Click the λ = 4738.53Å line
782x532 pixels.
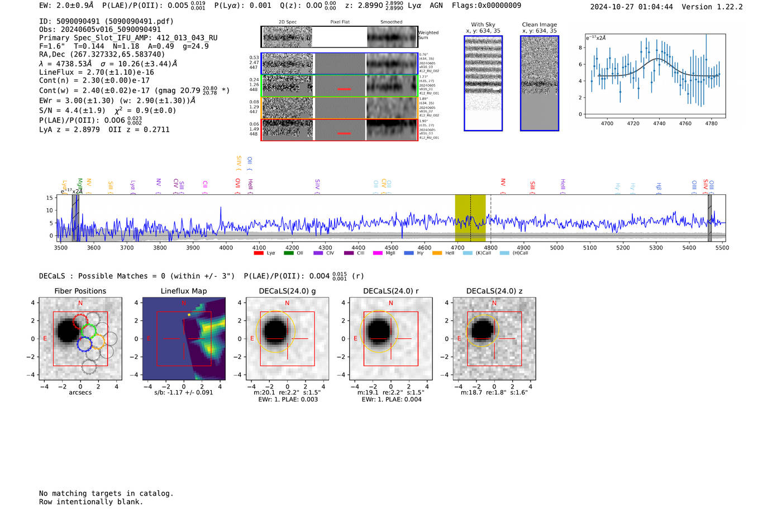(x=108, y=64)
